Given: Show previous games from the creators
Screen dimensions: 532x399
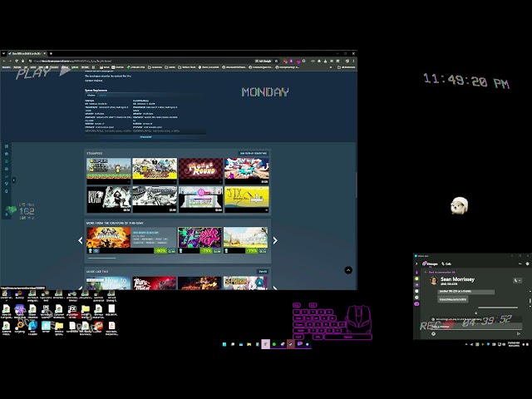Looking at the screenshot, I should pos(81,240).
